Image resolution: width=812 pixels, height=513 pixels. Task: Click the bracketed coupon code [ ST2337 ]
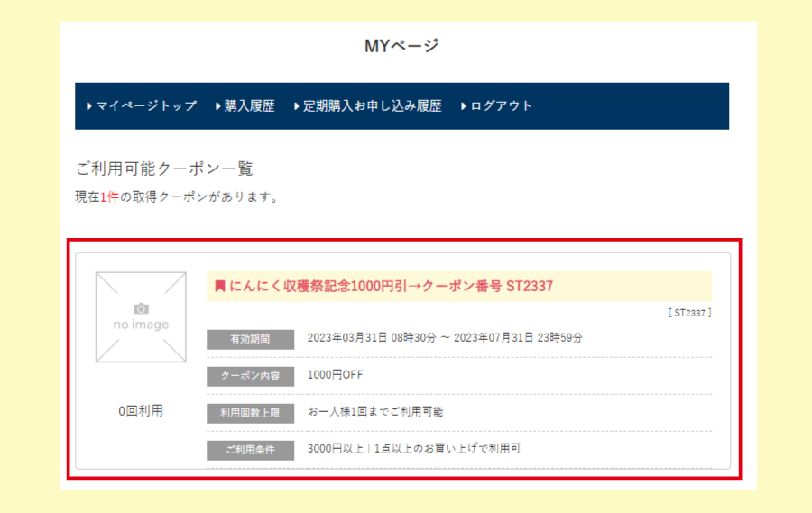tap(690, 313)
